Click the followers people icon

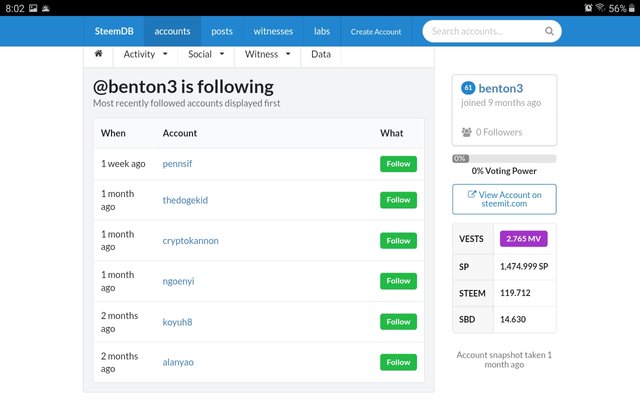pyautogui.click(x=466, y=131)
